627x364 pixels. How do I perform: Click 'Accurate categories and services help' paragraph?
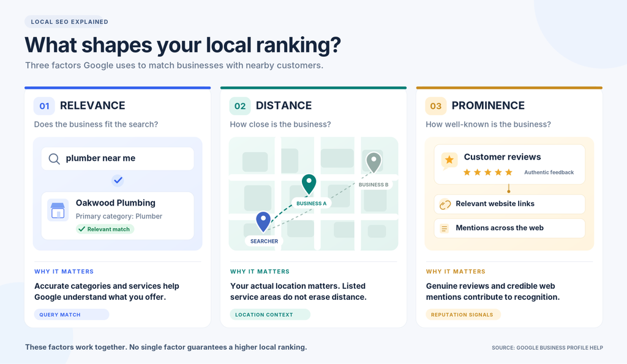[x=107, y=292]
